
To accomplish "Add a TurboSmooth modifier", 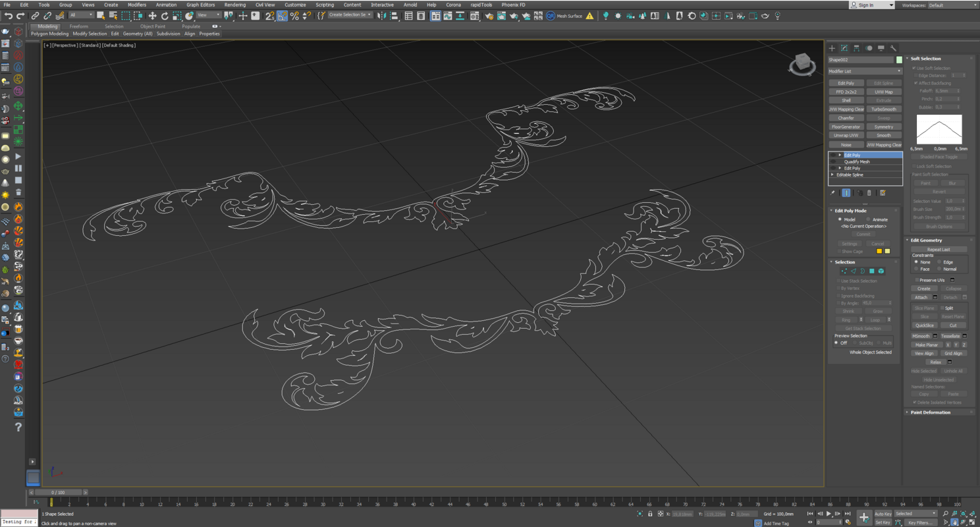I will (883, 109).
